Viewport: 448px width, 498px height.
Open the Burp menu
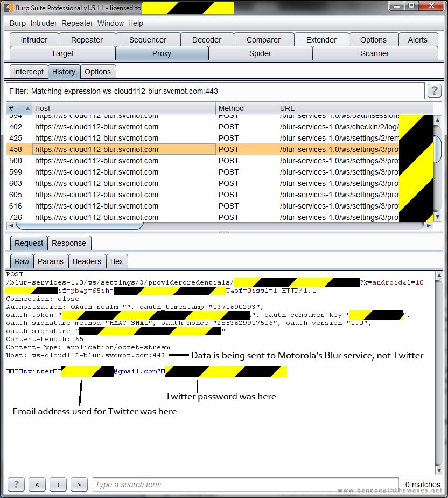18,23
